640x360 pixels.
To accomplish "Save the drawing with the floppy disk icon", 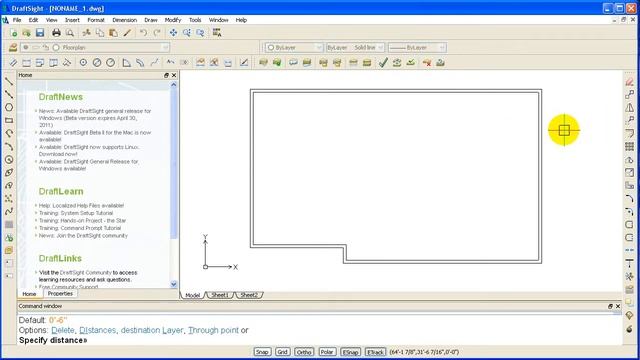I will tap(40, 33).
